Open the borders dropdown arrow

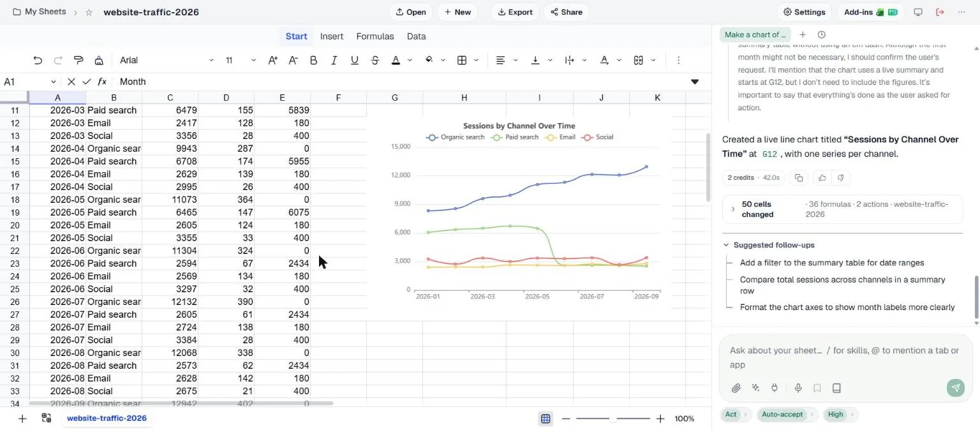click(x=476, y=61)
